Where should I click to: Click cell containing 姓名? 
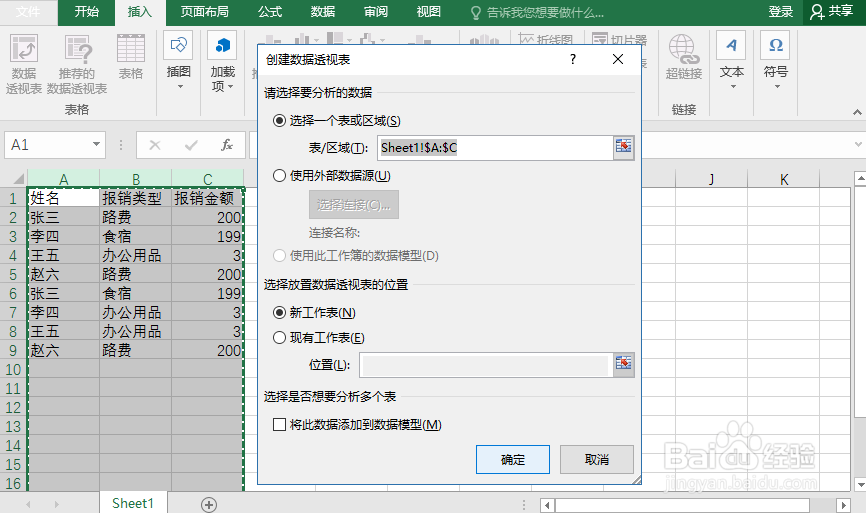click(x=64, y=198)
